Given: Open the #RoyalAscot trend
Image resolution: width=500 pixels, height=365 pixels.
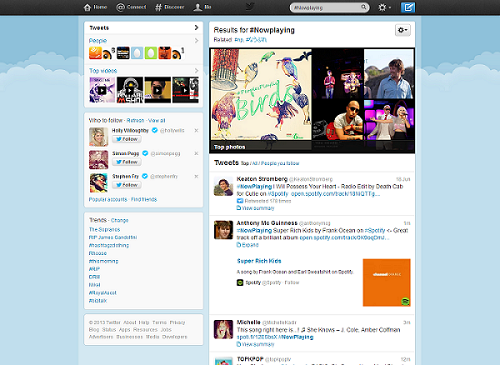Looking at the screenshot, I should pyautogui.click(x=102, y=293).
